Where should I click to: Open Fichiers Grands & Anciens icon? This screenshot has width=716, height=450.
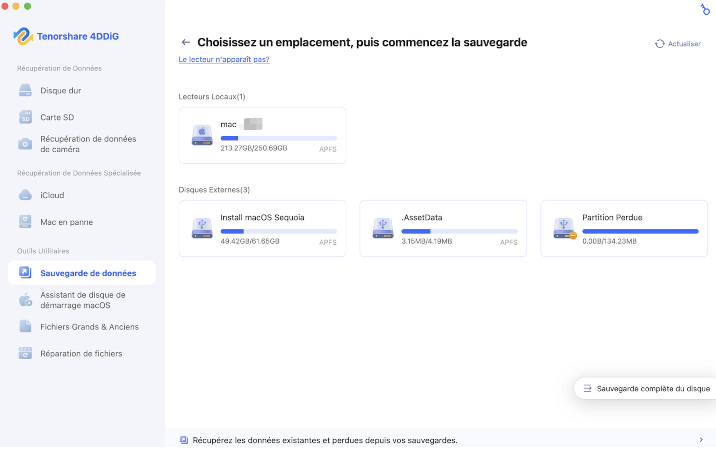tap(26, 327)
